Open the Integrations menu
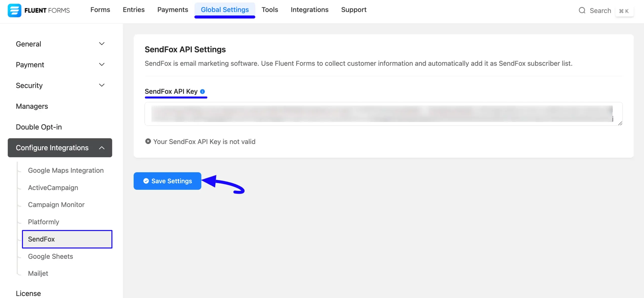The width and height of the screenshot is (644, 298). [309, 10]
